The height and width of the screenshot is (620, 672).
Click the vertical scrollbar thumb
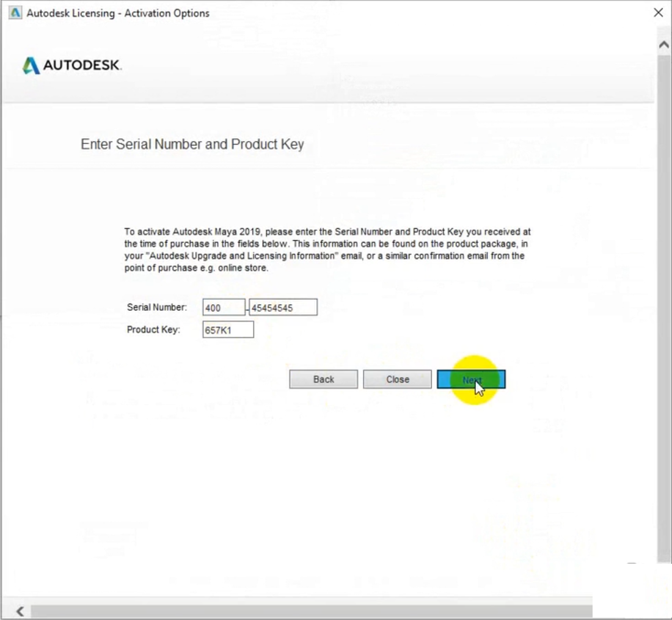(663, 305)
